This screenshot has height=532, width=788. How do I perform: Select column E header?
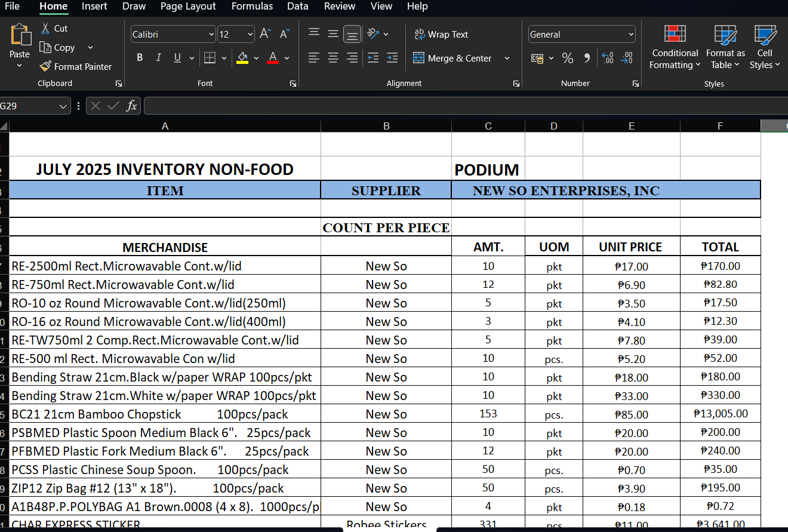(x=632, y=126)
